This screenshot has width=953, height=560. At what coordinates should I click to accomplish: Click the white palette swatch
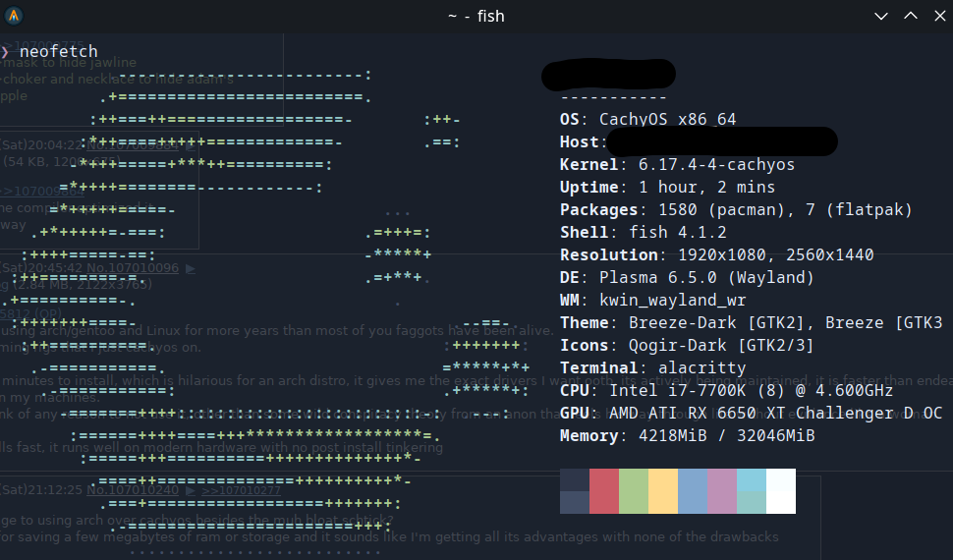[781, 491]
